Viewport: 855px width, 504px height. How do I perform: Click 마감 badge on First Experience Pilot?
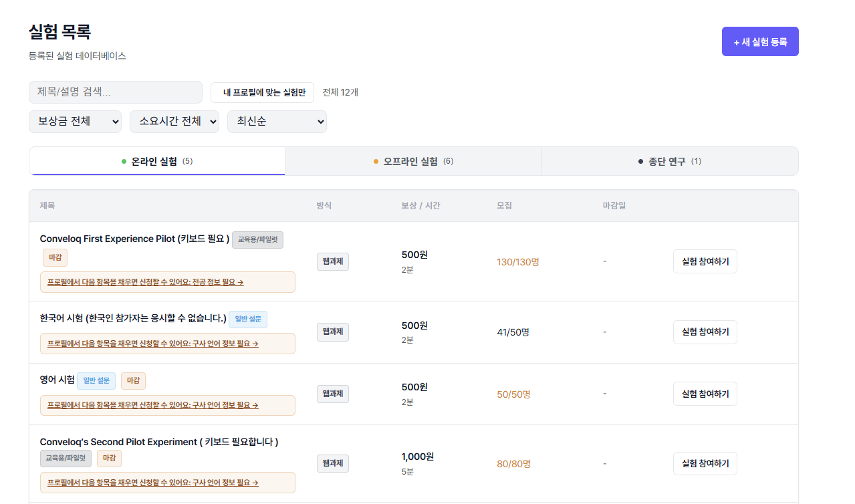tap(55, 258)
